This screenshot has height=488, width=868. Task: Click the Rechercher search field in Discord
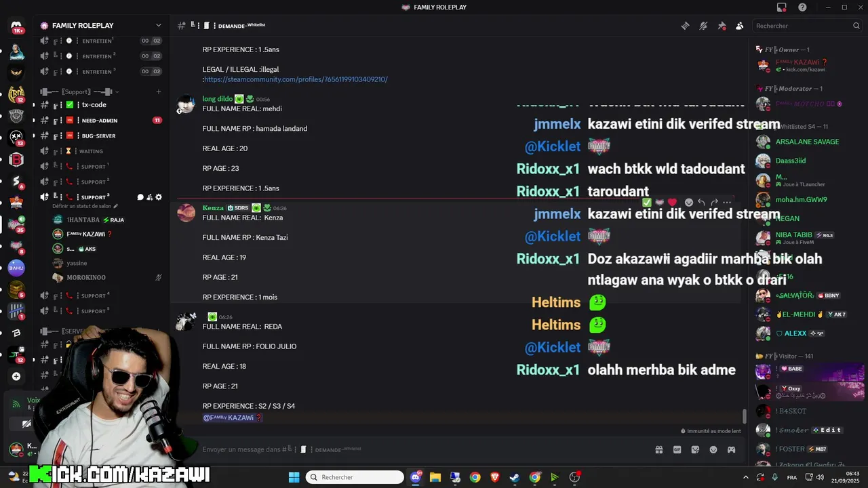point(807,26)
